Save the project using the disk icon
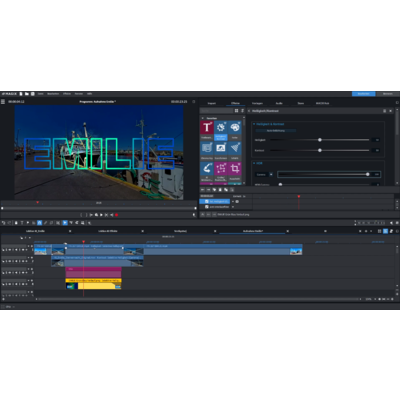 33,94
